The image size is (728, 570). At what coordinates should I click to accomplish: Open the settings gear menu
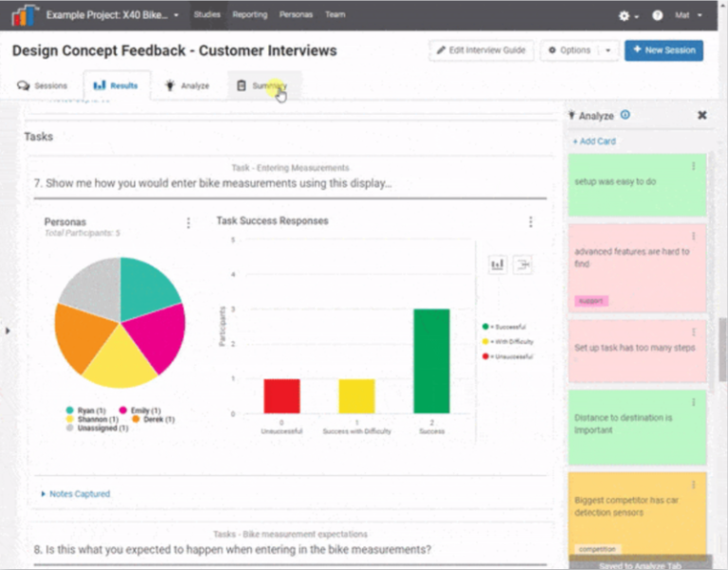(627, 15)
